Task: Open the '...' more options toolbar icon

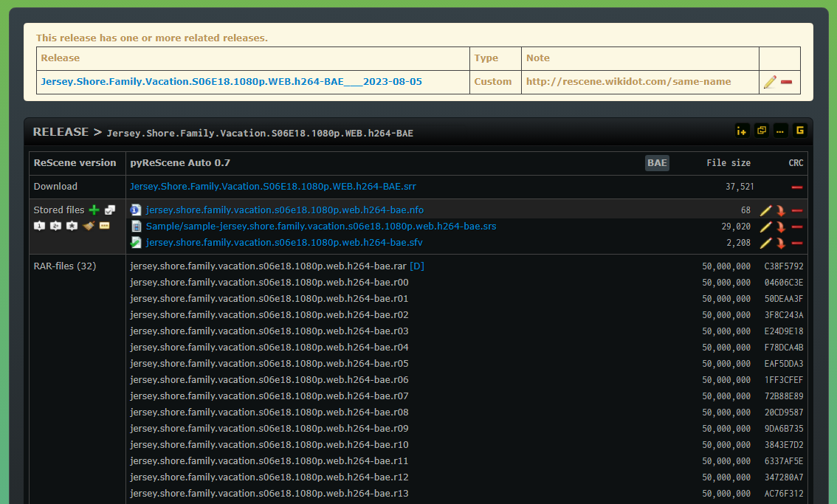Action: (x=780, y=131)
